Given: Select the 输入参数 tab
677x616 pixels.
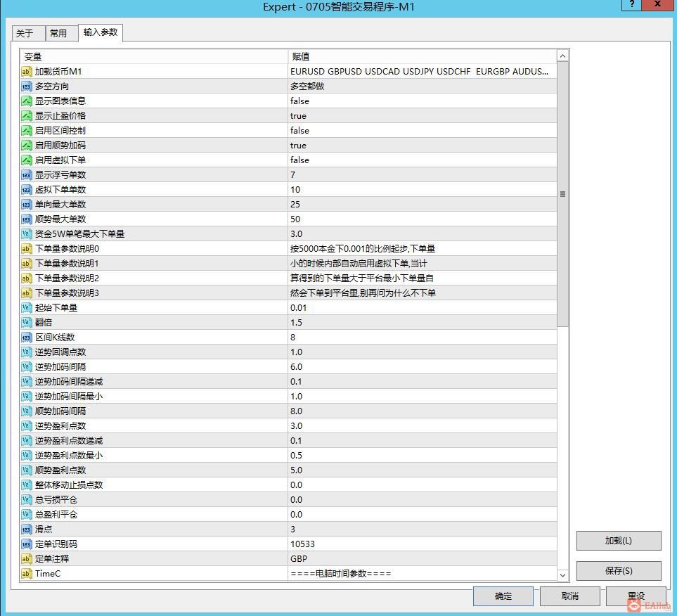Looking at the screenshot, I should pos(101,32).
